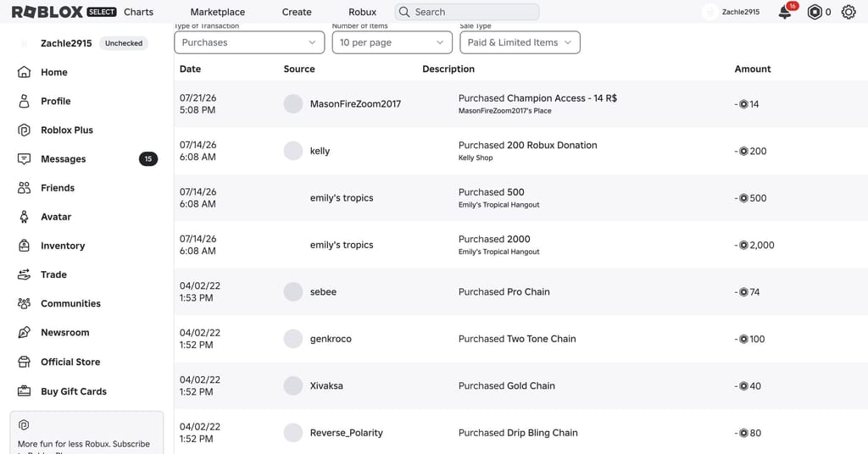Screen dimensions: 868x454
Task: Click 'Purchased Two Tone Chain' description
Action: (517, 339)
